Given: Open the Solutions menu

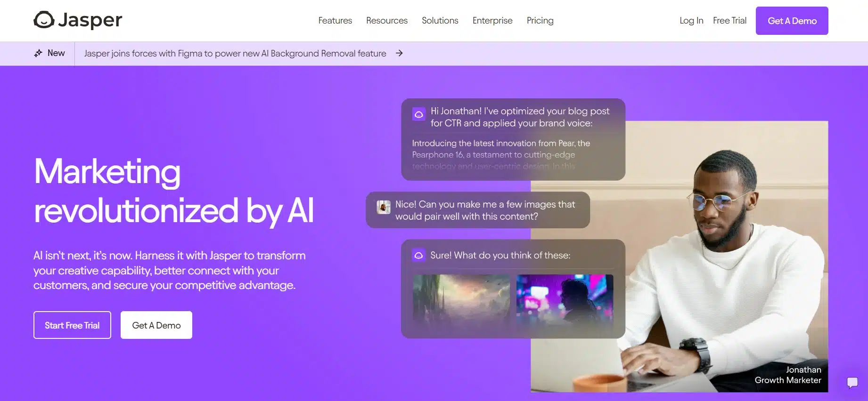Looking at the screenshot, I should [440, 21].
